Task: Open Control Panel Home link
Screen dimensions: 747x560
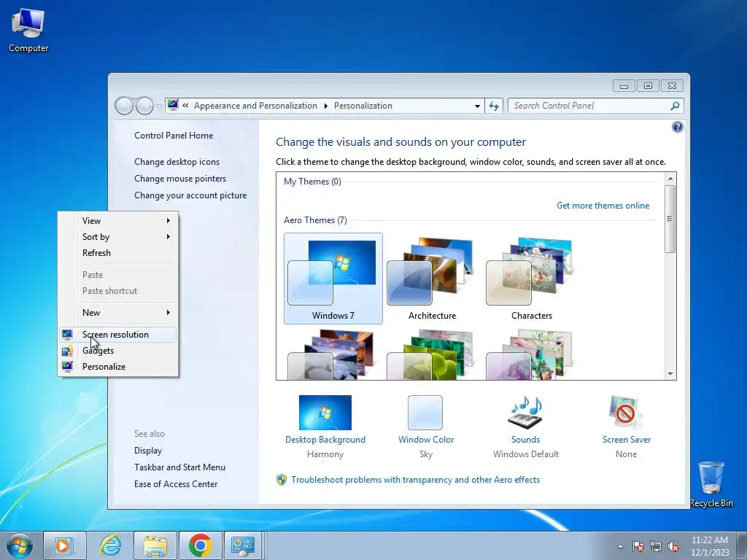Action: click(x=174, y=135)
